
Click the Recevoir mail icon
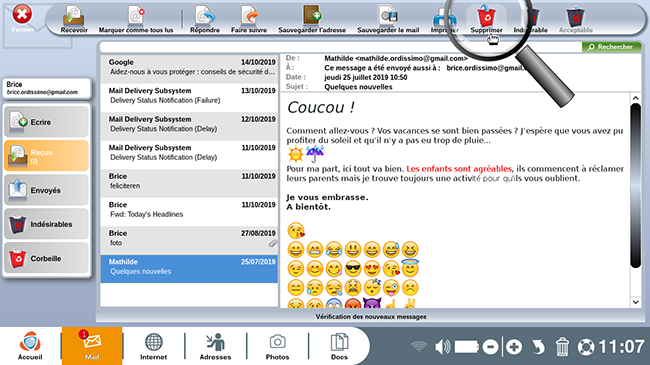point(74,19)
